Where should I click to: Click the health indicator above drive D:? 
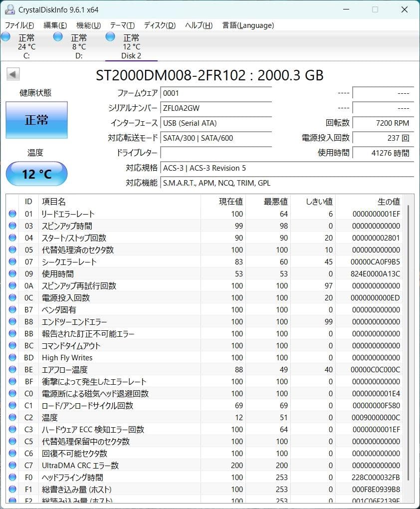57,36
